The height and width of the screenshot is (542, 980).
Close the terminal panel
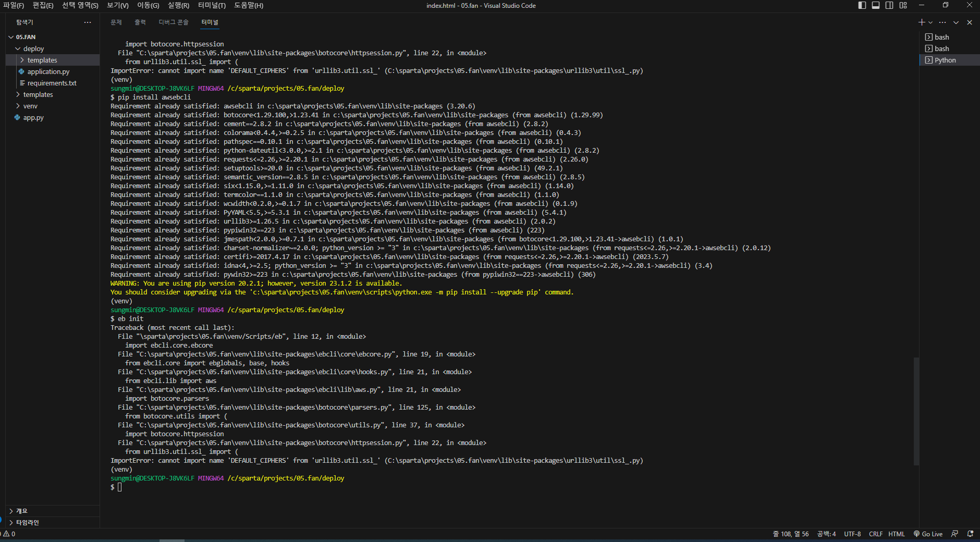[x=970, y=22]
